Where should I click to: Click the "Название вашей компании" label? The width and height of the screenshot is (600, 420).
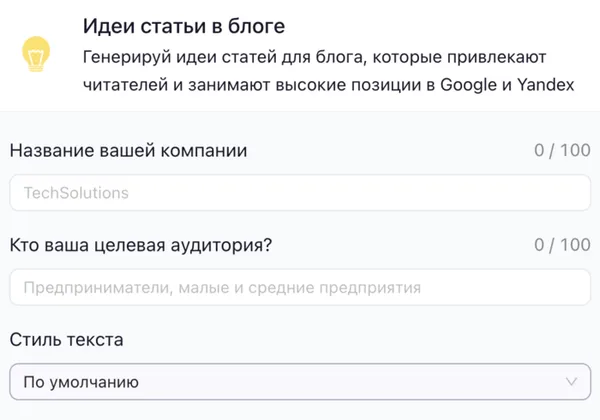[x=128, y=151]
